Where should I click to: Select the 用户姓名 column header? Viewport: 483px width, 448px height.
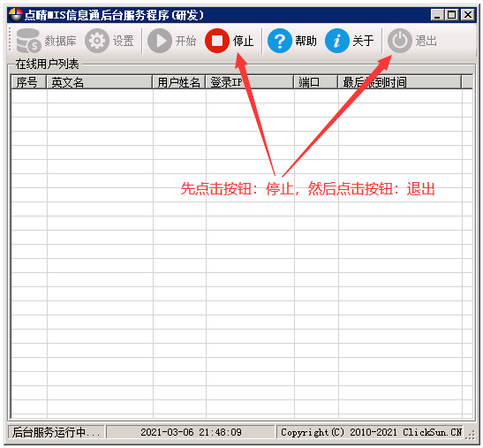pyautogui.click(x=179, y=82)
